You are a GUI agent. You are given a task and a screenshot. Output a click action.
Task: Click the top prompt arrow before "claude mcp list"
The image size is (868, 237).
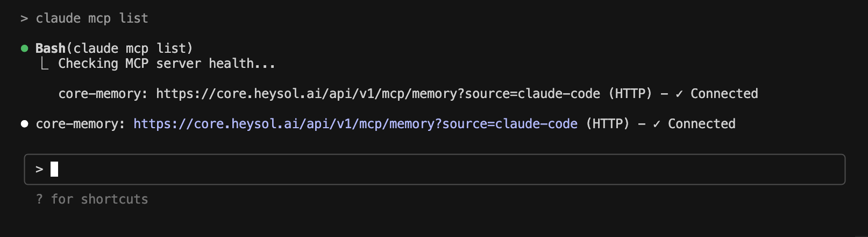(24, 18)
